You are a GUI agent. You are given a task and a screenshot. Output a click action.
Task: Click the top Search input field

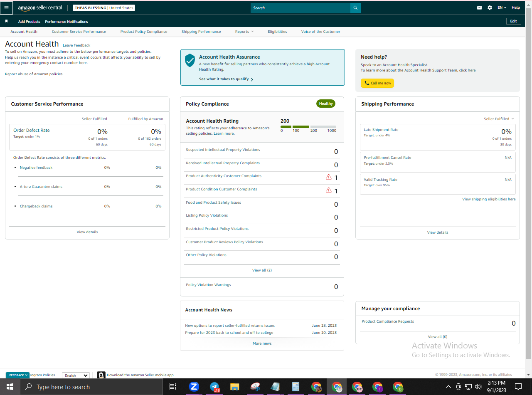[300, 8]
